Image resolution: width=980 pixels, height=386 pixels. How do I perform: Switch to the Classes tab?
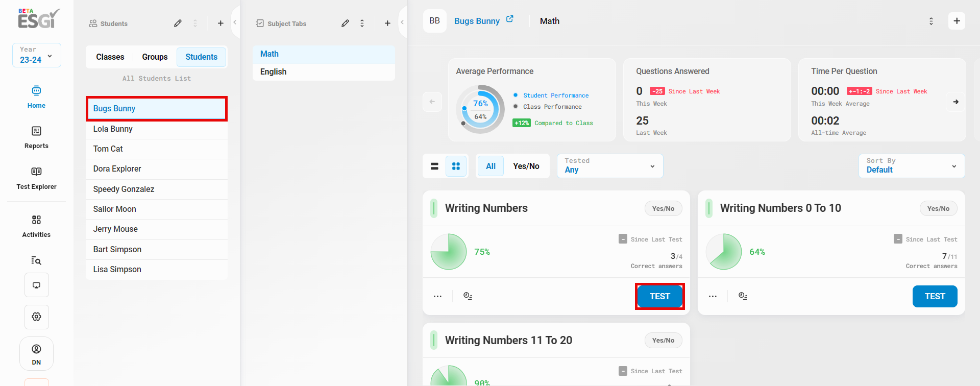pos(110,57)
